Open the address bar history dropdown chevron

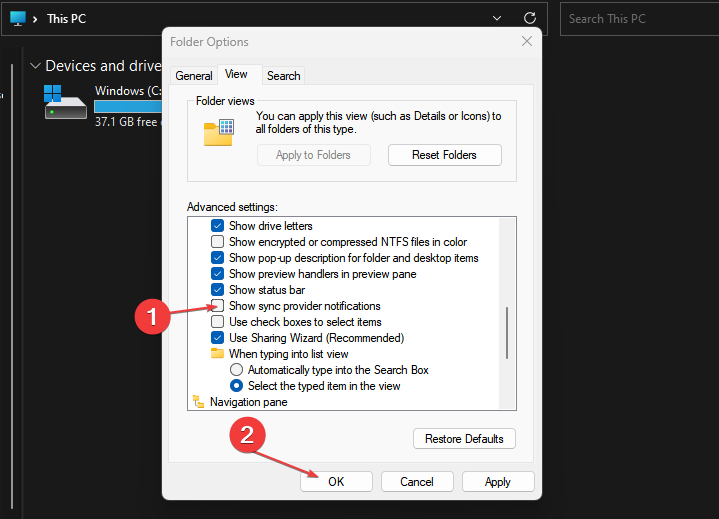pos(497,18)
